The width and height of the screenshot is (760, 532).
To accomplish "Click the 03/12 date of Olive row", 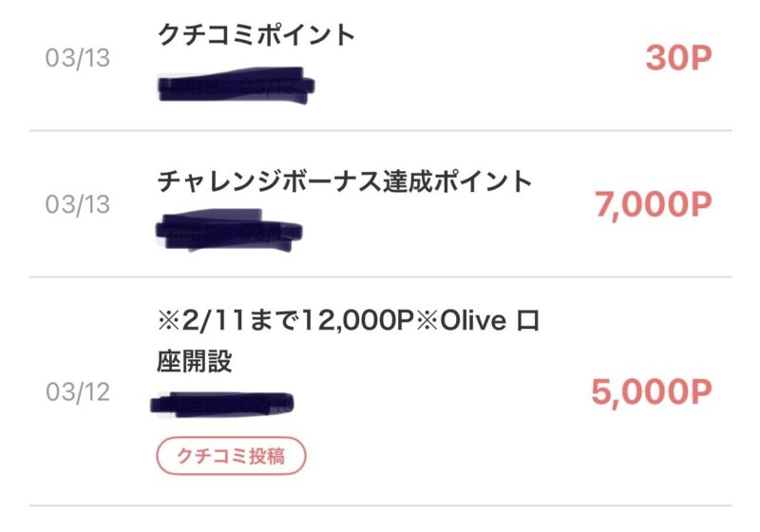I will coord(78,392).
